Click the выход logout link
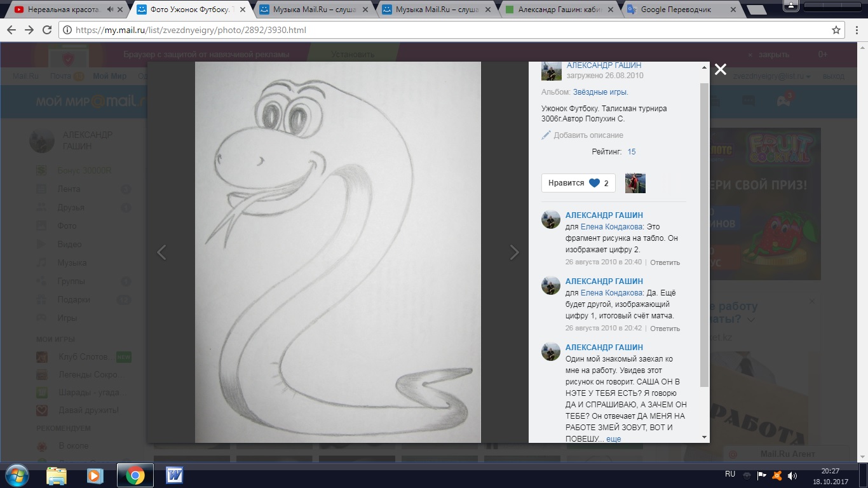This screenshot has width=868, height=488. (x=834, y=76)
